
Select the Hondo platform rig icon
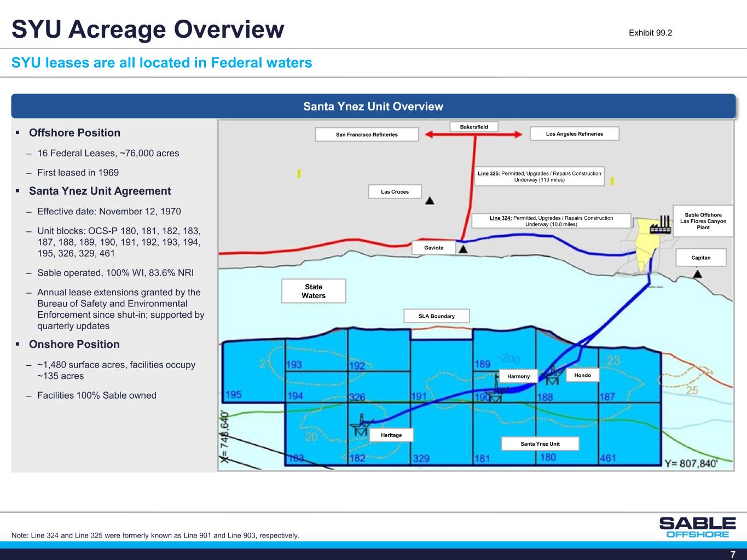[x=553, y=375]
